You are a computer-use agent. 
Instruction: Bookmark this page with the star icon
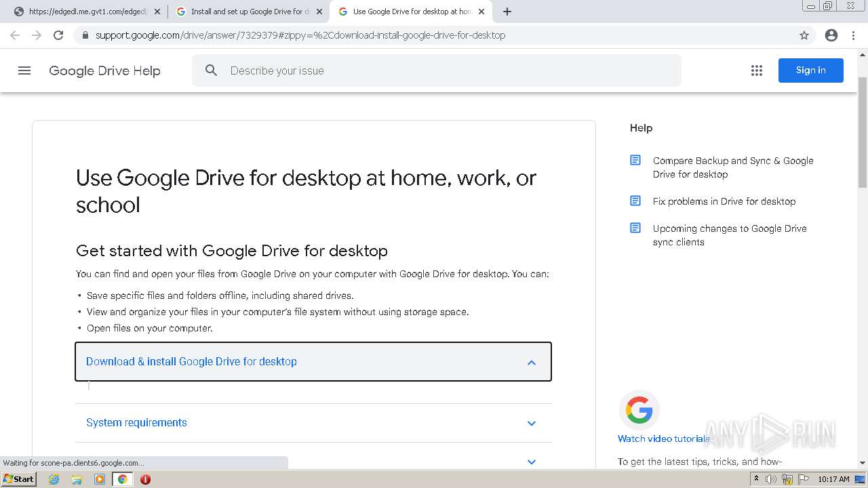click(x=804, y=35)
